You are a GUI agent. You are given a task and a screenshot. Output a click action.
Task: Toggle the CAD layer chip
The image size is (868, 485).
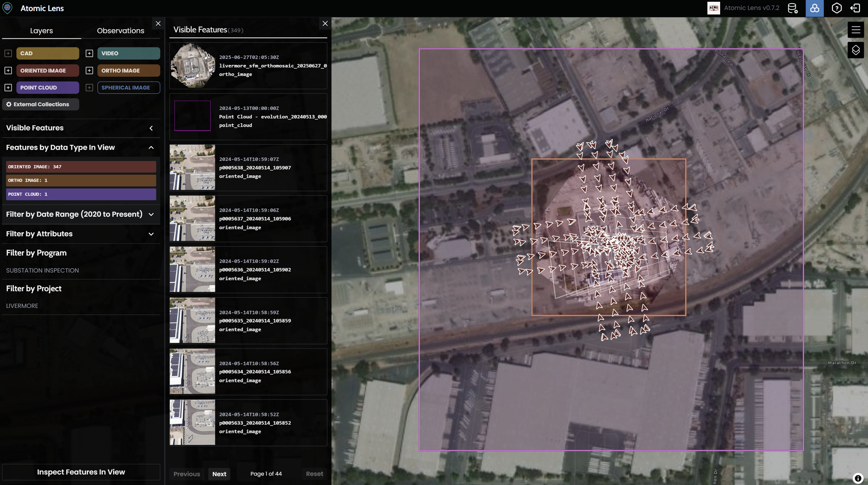(x=48, y=53)
